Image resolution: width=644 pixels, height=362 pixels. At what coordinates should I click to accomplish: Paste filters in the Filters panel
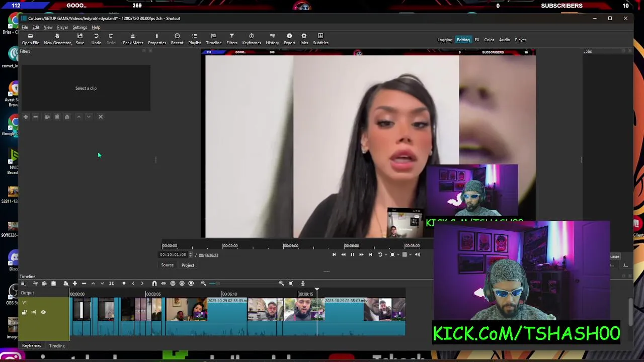pos(57,117)
